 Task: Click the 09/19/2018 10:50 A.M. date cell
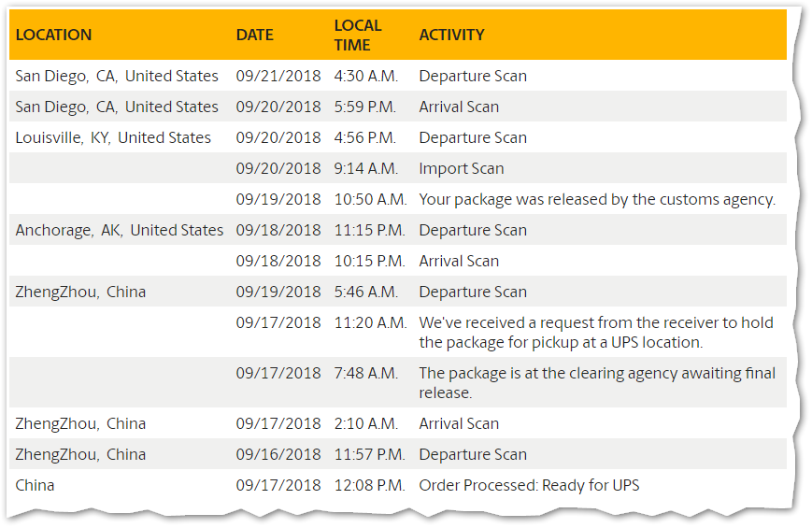click(278, 199)
